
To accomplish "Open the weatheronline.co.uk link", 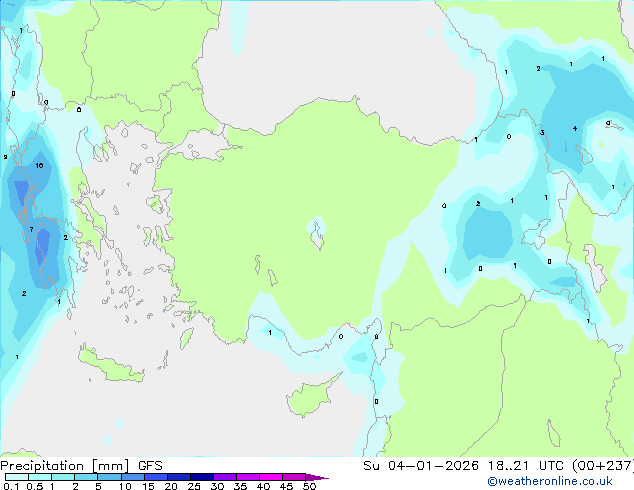I will [x=550, y=481].
